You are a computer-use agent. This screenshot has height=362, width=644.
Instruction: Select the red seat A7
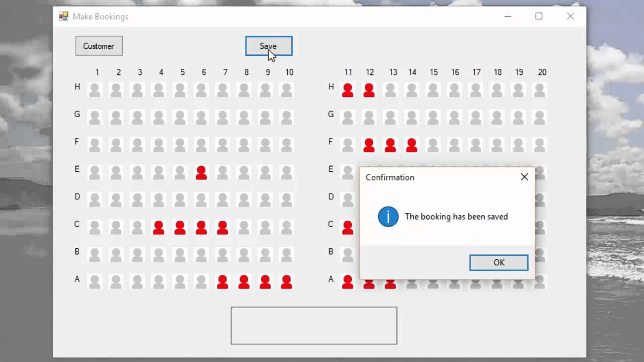coord(223,282)
